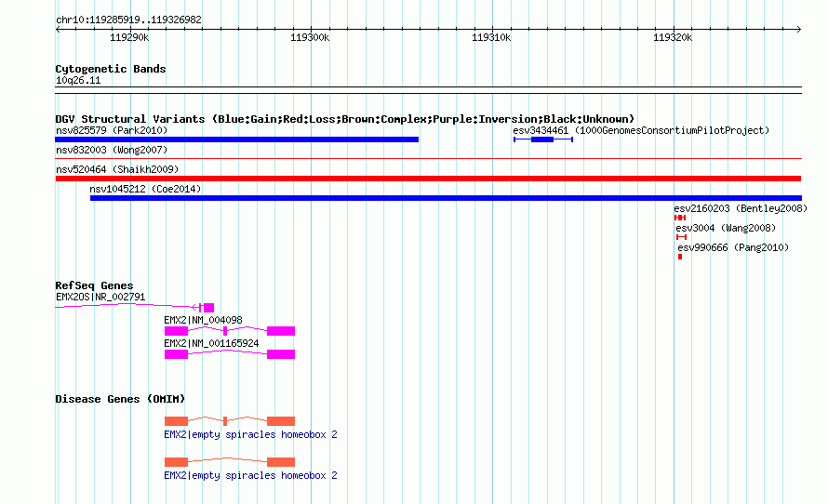This screenshot has width=828, height=504.
Task: Open the esv3434461 1000GenomesConsortiumPilotProject label
Action: coord(641,130)
